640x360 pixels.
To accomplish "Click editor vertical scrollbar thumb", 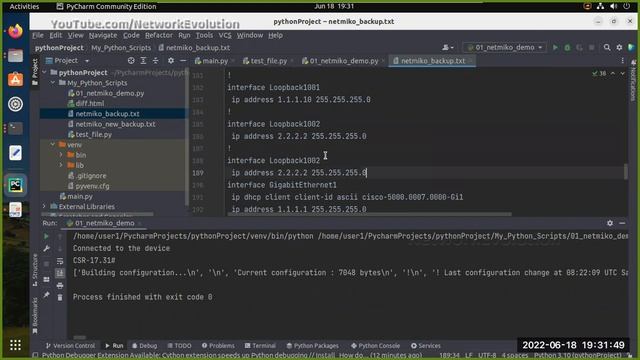I will pyautogui.click(x=626, y=171).
